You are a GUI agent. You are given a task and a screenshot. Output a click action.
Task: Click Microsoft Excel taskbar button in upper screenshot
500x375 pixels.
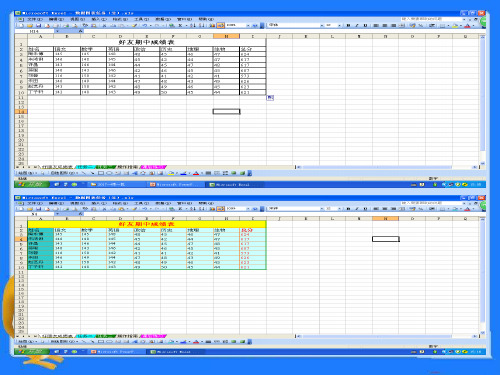pyautogui.click(x=237, y=184)
